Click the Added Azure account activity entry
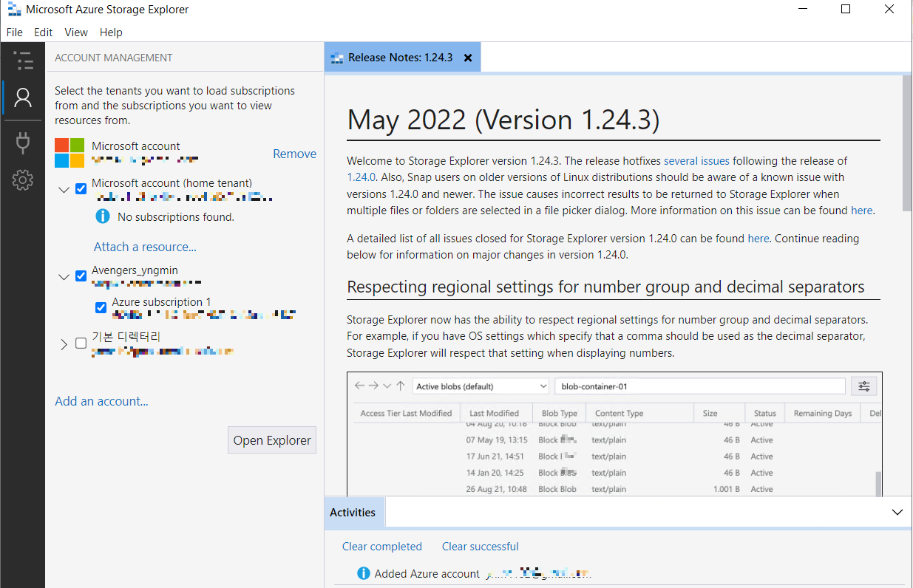Screen dimensions: 913x588 (473, 573)
